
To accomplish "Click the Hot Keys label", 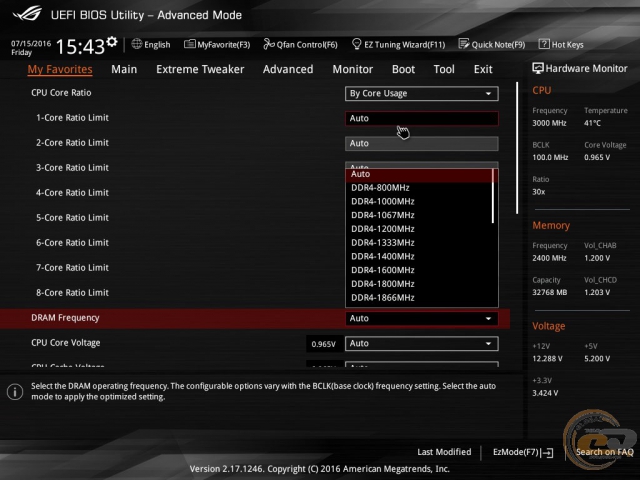I will click(567, 44).
